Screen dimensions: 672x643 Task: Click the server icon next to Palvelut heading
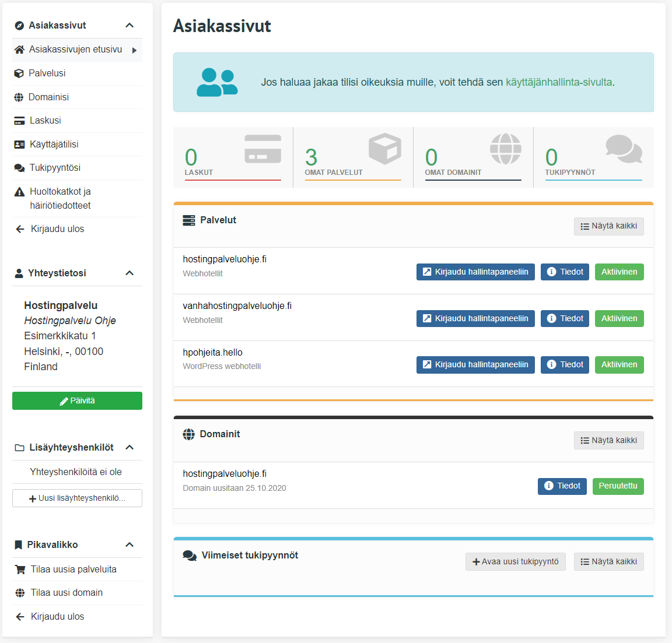tap(189, 220)
